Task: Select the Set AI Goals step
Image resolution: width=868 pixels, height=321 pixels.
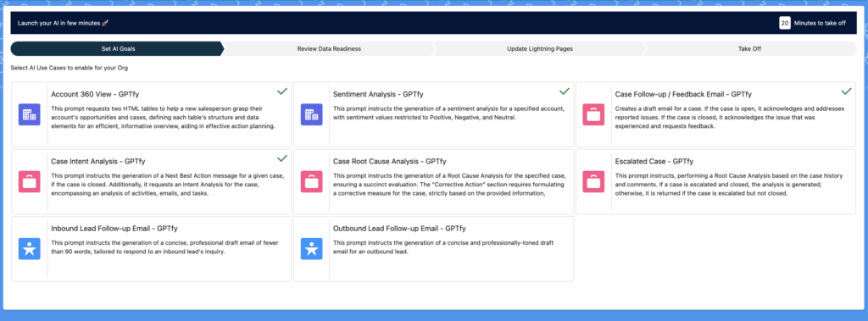Action: [x=118, y=49]
